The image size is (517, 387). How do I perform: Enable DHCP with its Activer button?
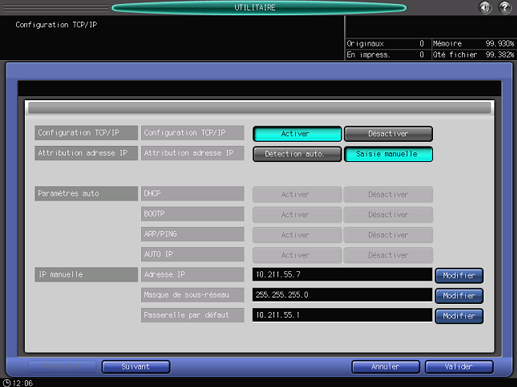297,194
